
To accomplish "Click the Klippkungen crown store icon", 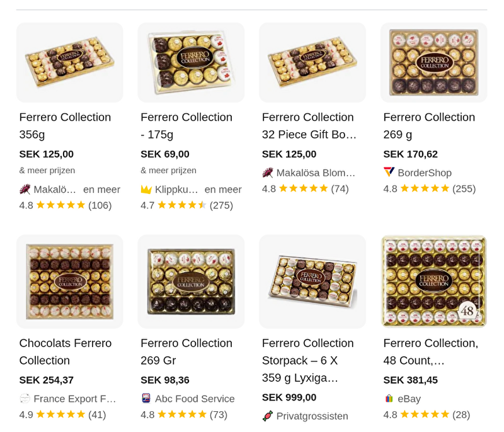I will click(147, 189).
